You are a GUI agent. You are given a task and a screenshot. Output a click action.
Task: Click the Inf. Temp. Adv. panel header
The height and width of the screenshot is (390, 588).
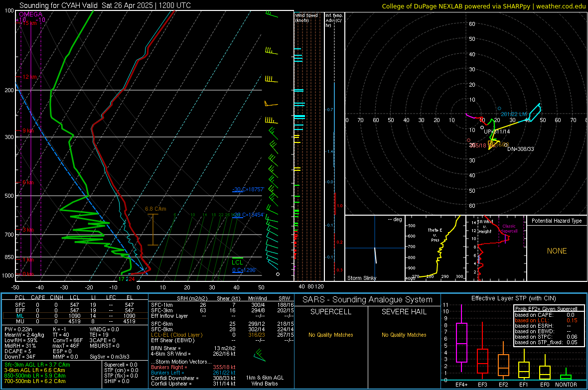334,20
